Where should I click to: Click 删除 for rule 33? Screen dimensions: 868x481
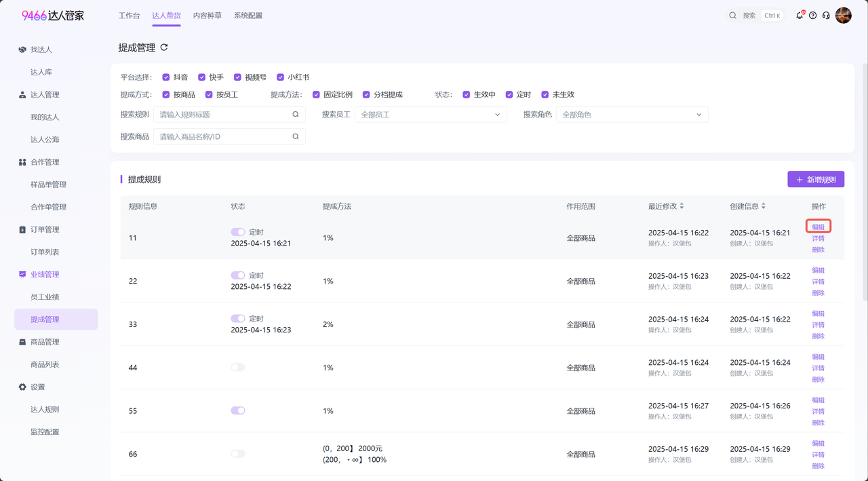point(818,336)
